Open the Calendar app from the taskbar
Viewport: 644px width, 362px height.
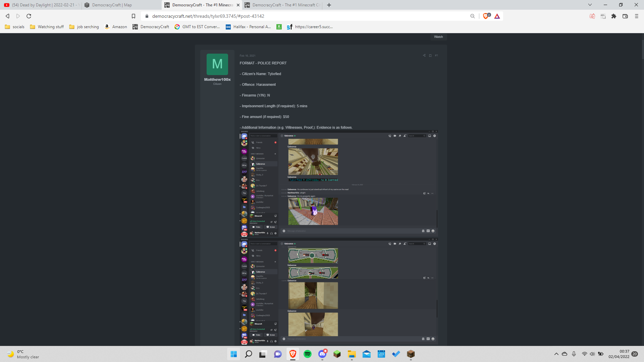[381, 354]
